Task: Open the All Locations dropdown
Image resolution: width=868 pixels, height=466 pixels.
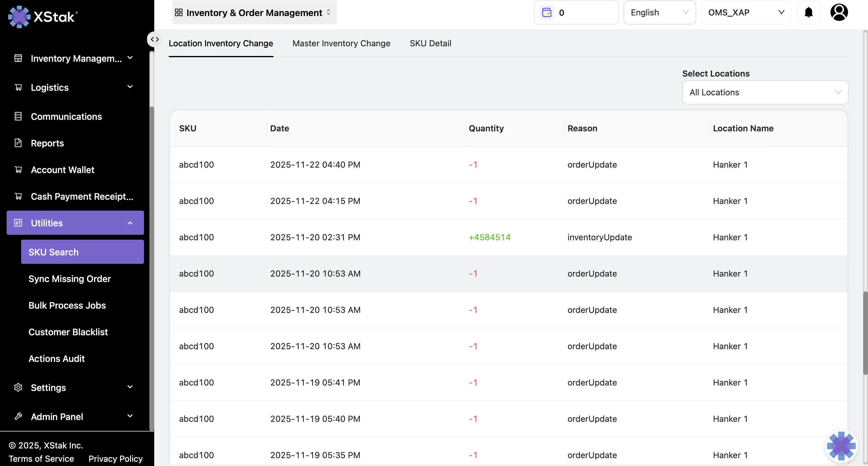Action: coord(765,92)
